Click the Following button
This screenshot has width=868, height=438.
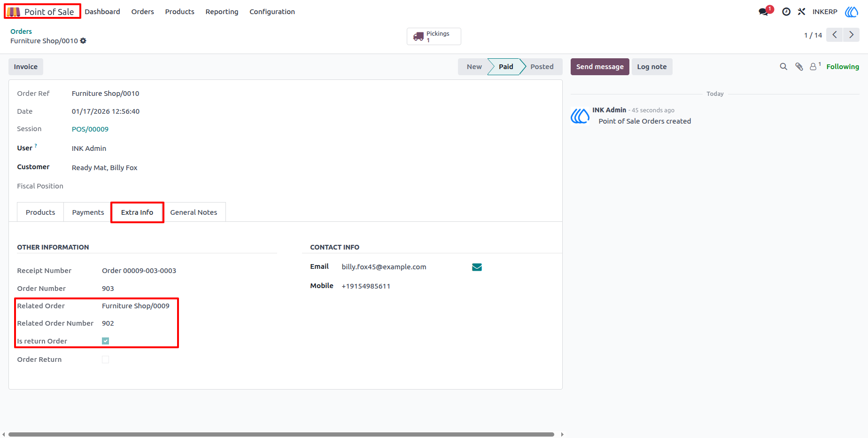point(843,67)
